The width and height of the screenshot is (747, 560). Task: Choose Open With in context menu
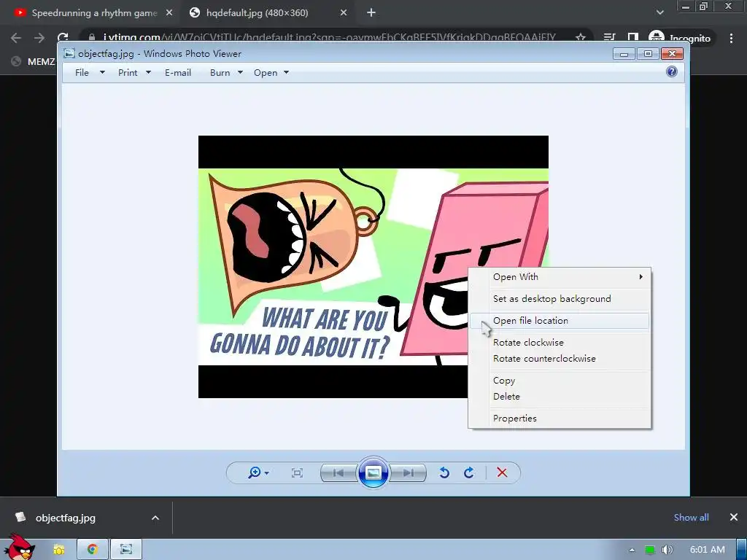click(560, 276)
